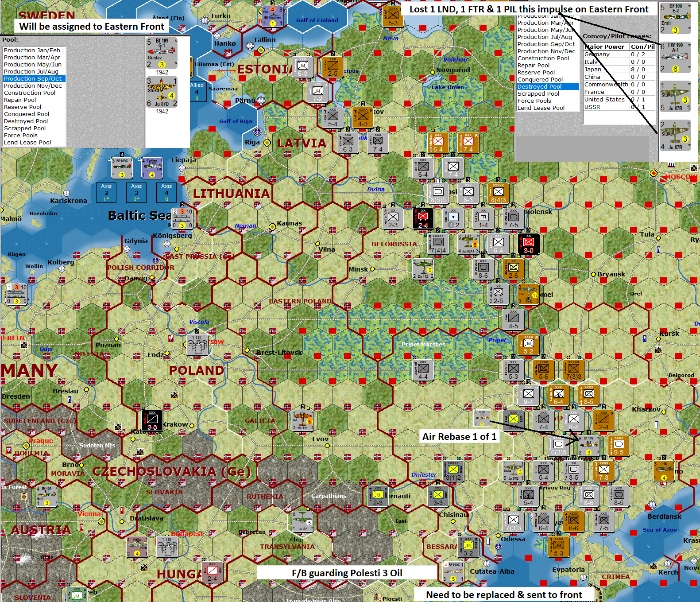
Task: Choose Production Jul/Aug in left Pool list
Action: coord(34,71)
